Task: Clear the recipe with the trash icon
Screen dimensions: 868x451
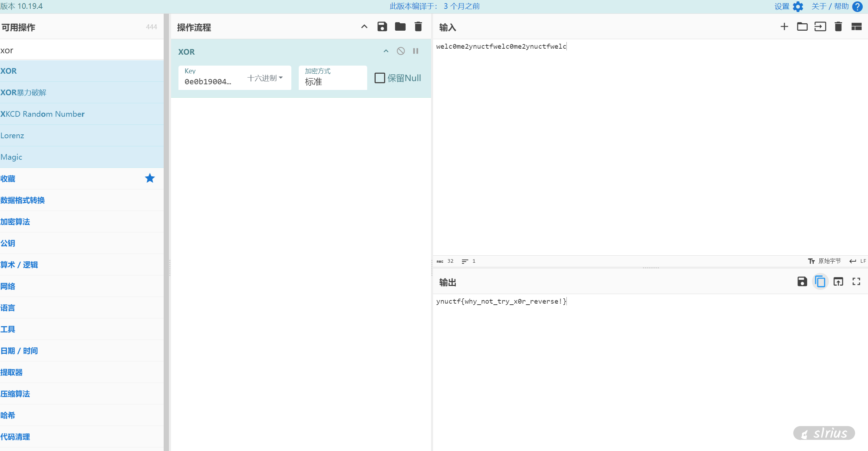Action: tap(418, 27)
